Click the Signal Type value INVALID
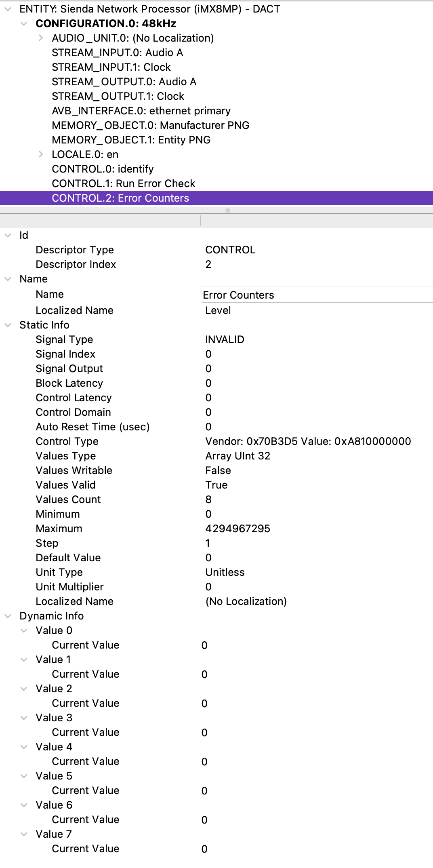Image resolution: width=433 pixels, height=868 pixels. click(x=225, y=339)
